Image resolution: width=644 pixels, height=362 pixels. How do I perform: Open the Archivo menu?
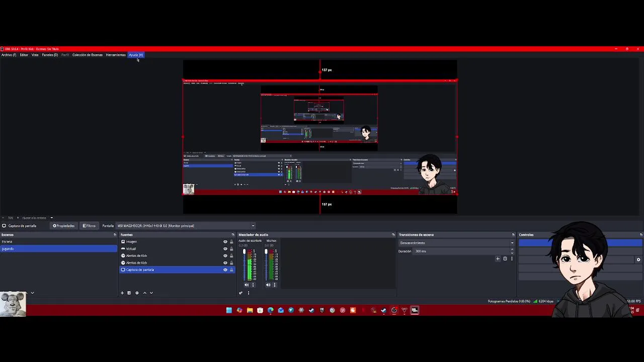click(x=9, y=55)
